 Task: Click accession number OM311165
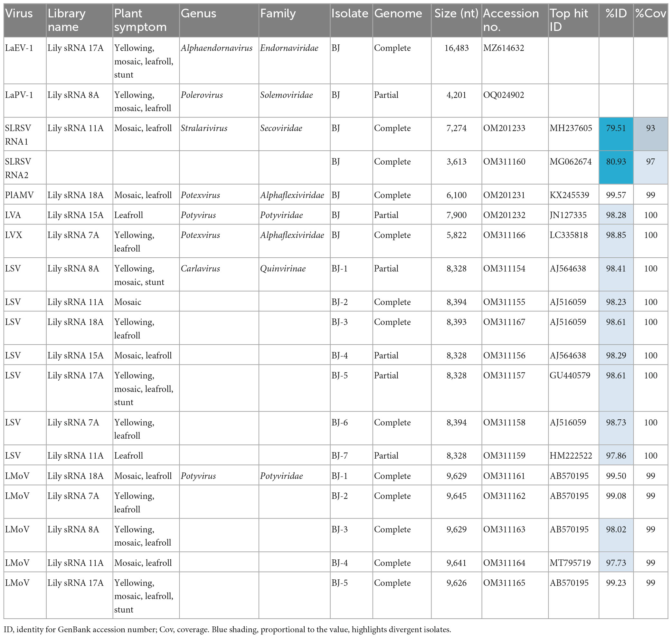point(504,583)
